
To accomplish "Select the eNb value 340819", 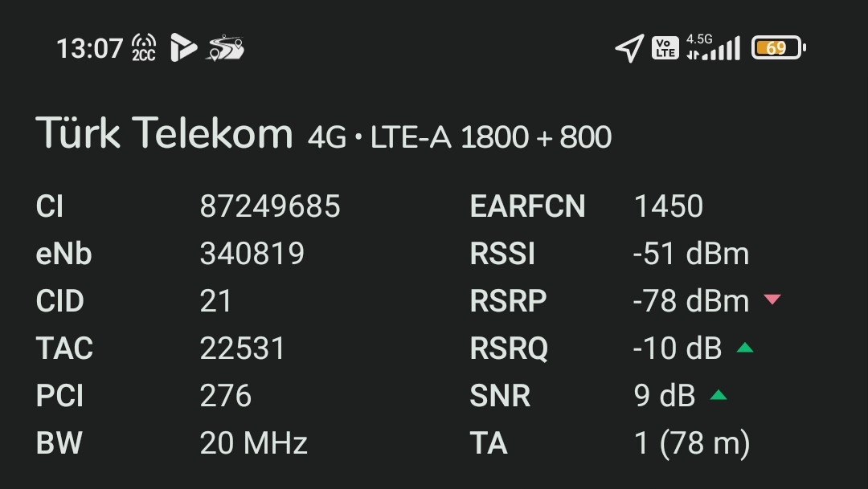I will (252, 254).
